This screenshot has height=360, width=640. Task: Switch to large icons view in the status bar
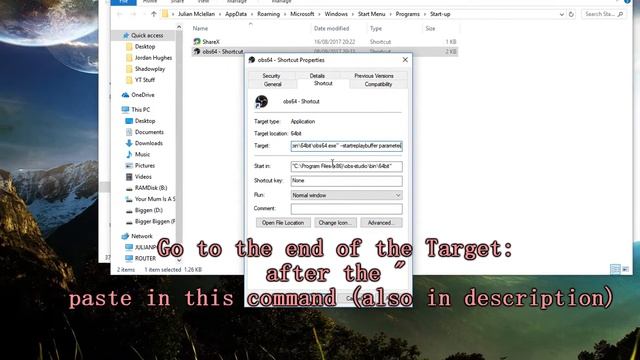[x=625, y=269]
